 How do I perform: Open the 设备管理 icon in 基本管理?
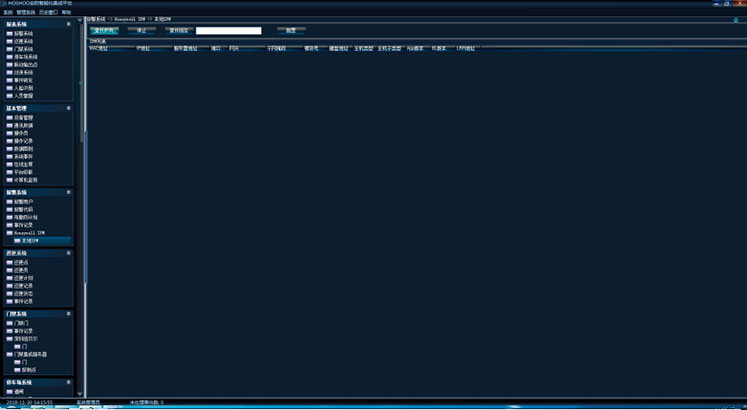coord(9,117)
